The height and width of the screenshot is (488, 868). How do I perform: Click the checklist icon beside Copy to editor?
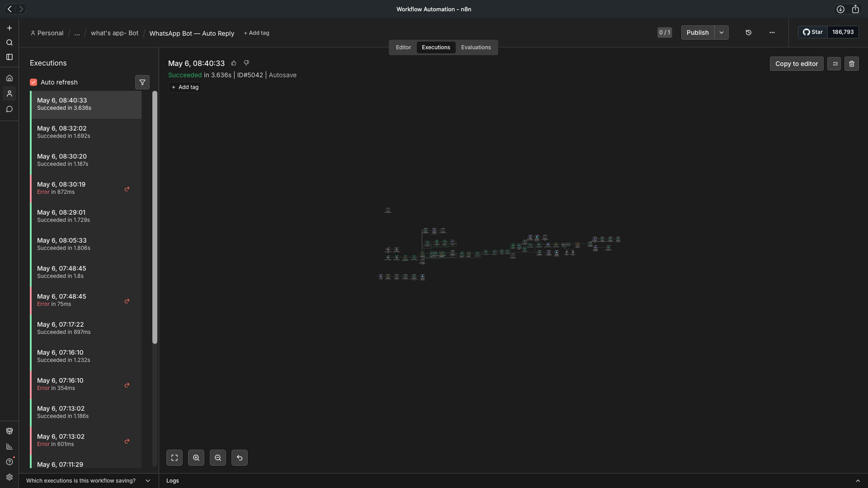click(834, 64)
